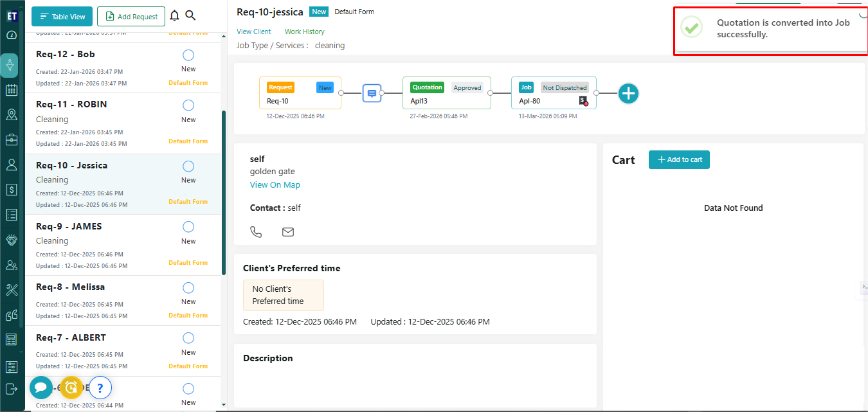The height and width of the screenshot is (412, 868).
Task: Click the Add to cart button
Action: 679,159
